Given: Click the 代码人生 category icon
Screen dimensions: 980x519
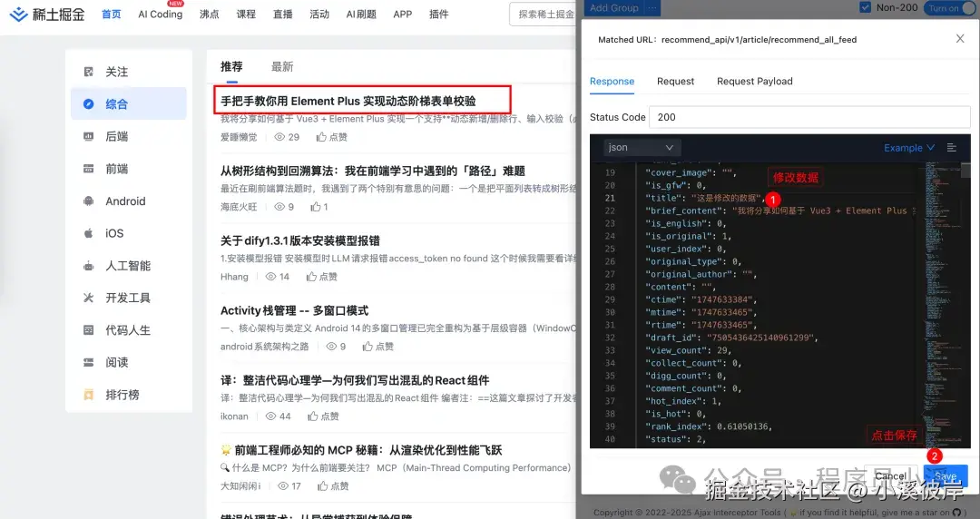Looking at the screenshot, I should 89,330.
